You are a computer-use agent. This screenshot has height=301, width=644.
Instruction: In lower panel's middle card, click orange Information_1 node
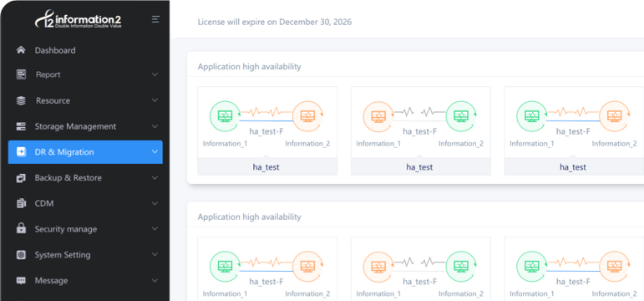pos(378,267)
